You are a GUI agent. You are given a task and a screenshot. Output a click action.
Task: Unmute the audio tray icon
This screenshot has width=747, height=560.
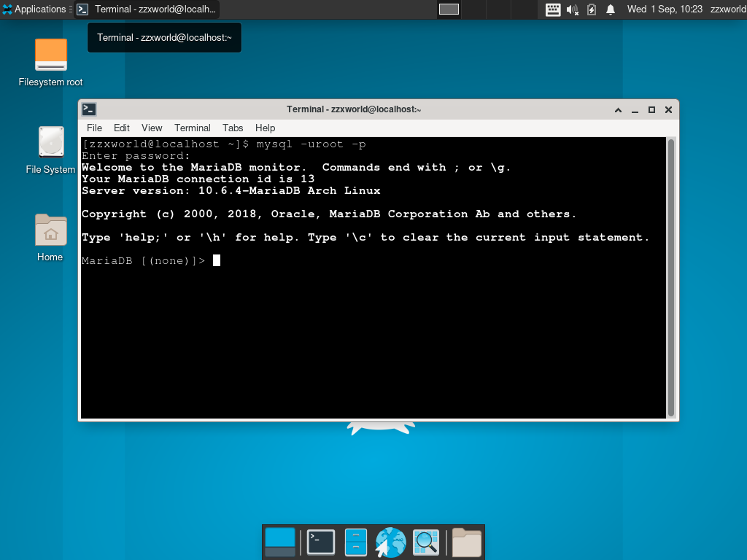(x=573, y=9)
